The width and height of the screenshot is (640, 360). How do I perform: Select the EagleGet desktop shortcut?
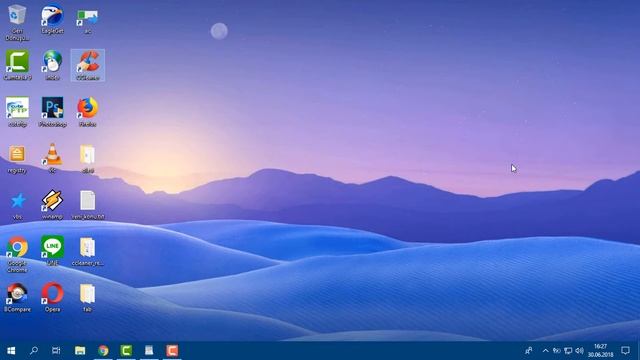[x=52, y=19]
